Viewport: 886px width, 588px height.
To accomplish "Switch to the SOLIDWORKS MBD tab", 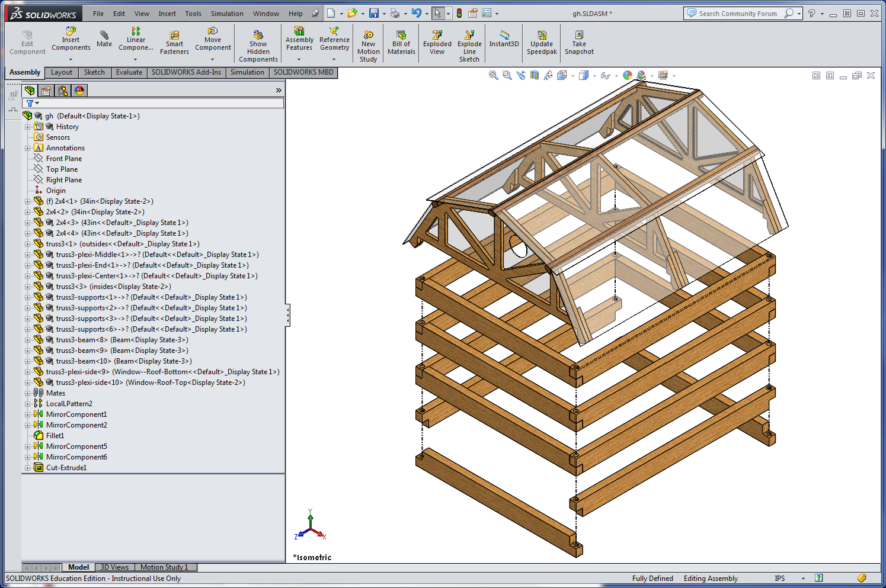I will click(x=303, y=72).
